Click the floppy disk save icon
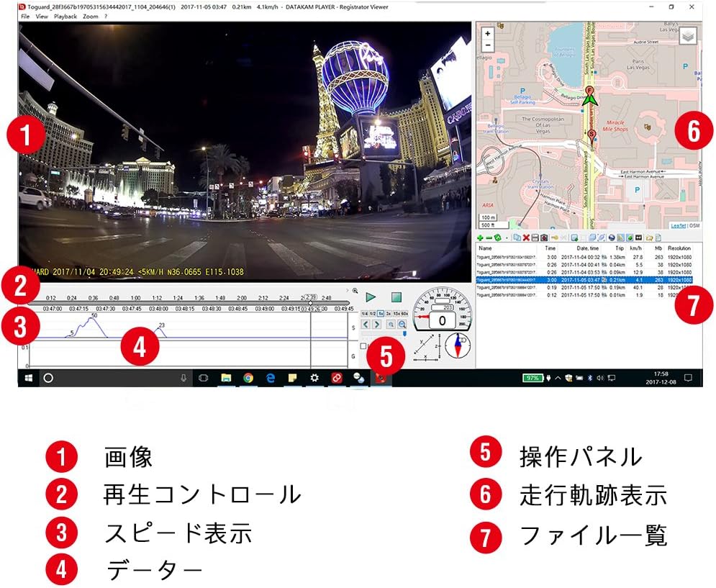716x588 pixels. pyautogui.click(x=535, y=238)
